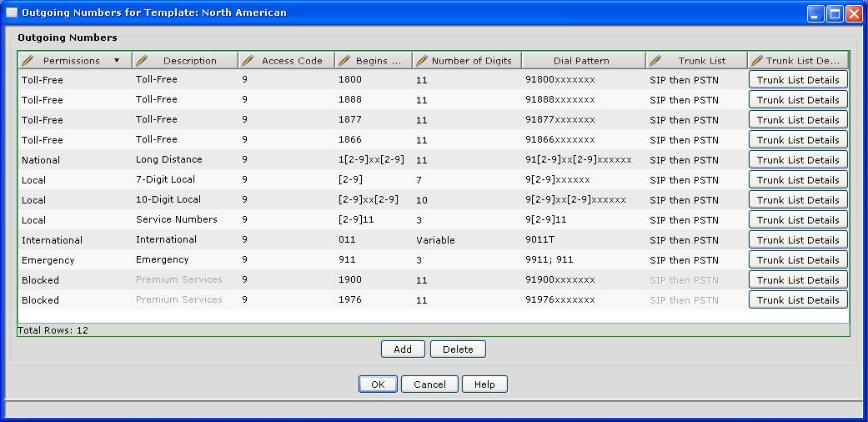This screenshot has height=422, width=868.
Task: Select the Service Numbers description cell
Action: pos(185,220)
